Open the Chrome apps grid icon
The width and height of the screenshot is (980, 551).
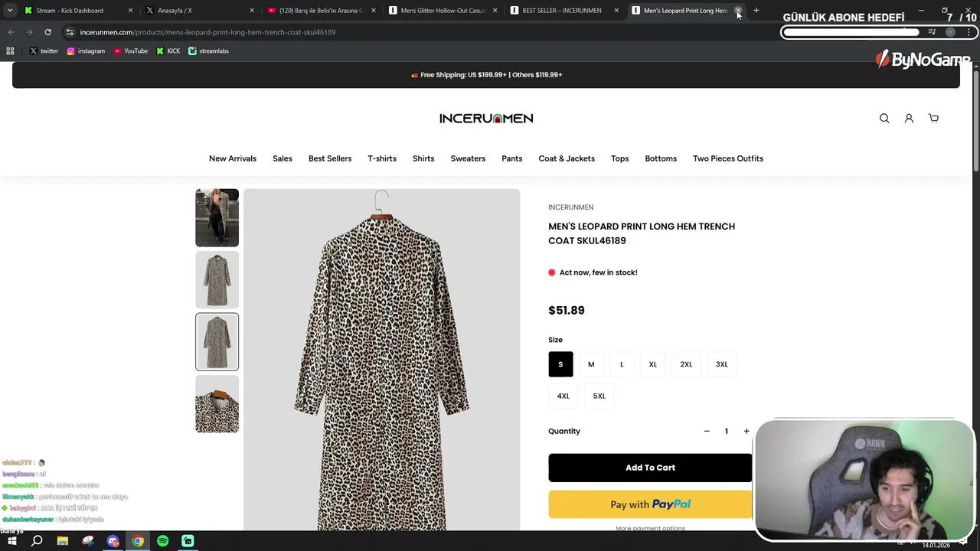[x=10, y=51]
